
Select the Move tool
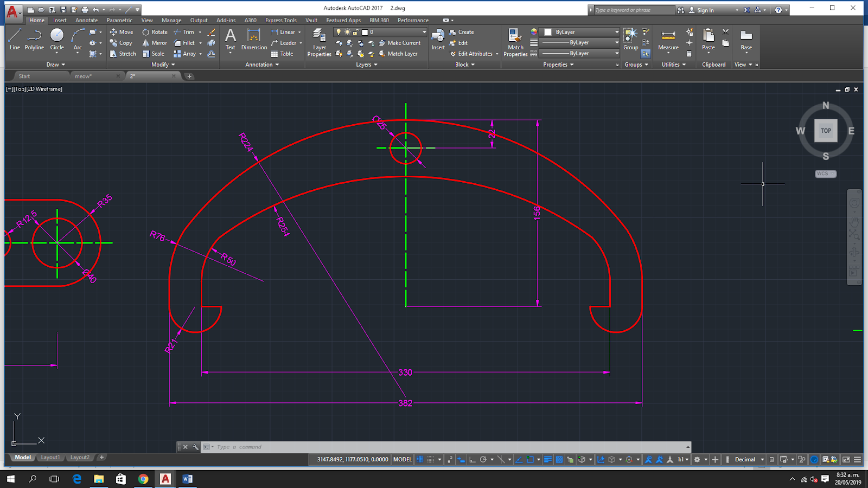click(122, 32)
